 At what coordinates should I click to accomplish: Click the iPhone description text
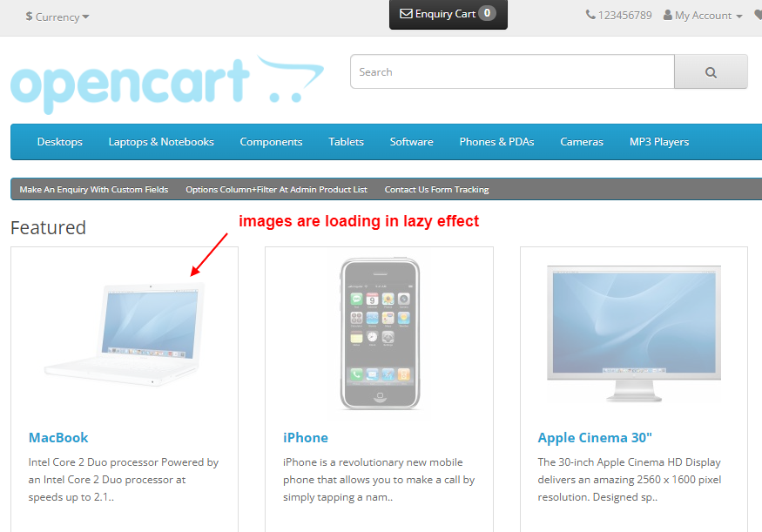point(379,480)
